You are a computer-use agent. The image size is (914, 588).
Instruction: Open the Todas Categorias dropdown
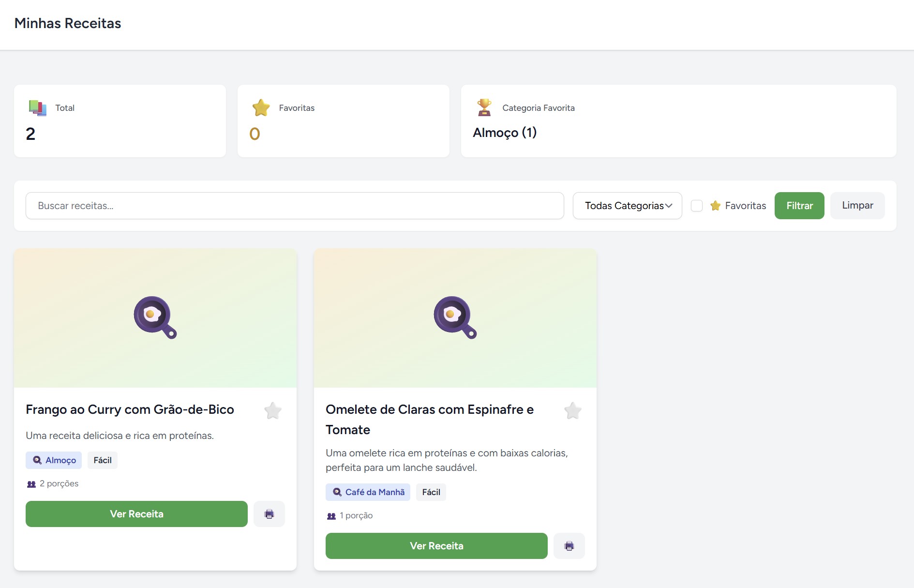pyautogui.click(x=627, y=206)
